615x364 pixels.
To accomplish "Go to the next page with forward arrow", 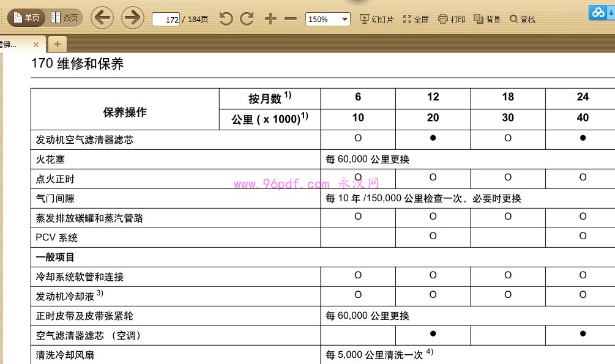I will (x=132, y=18).
